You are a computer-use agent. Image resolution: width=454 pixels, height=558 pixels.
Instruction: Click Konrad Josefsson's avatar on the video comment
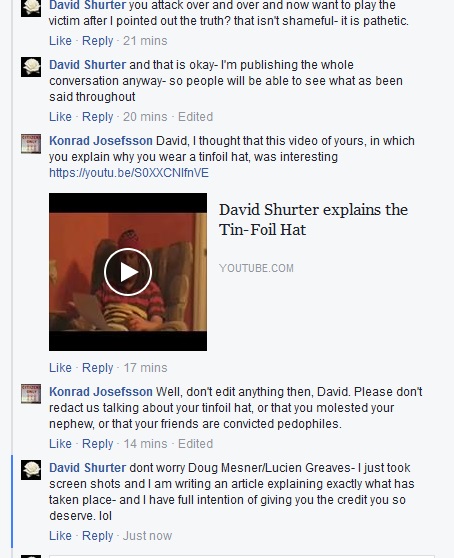[31, 144]
